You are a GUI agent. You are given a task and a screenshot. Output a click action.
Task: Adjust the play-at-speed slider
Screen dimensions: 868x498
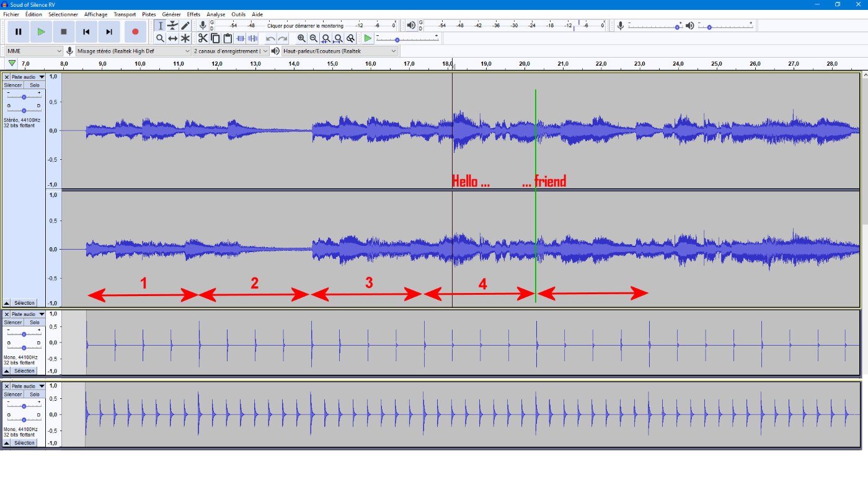(x=408, y=38)
